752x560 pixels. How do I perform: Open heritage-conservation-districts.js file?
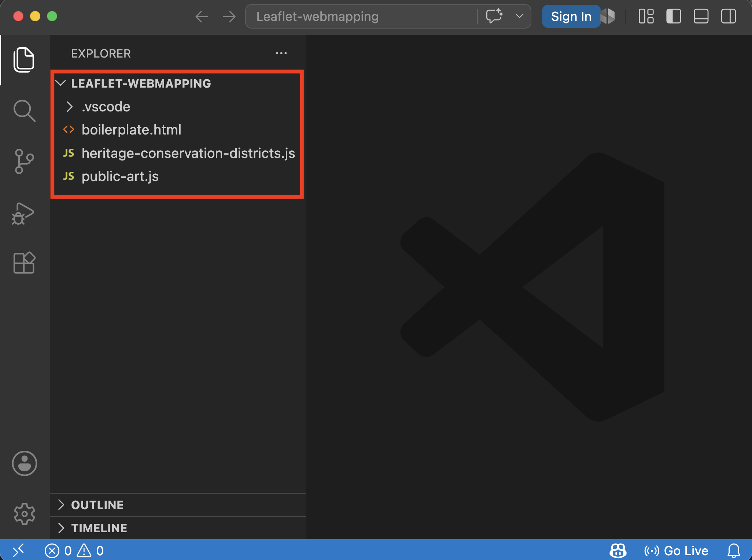177,153
